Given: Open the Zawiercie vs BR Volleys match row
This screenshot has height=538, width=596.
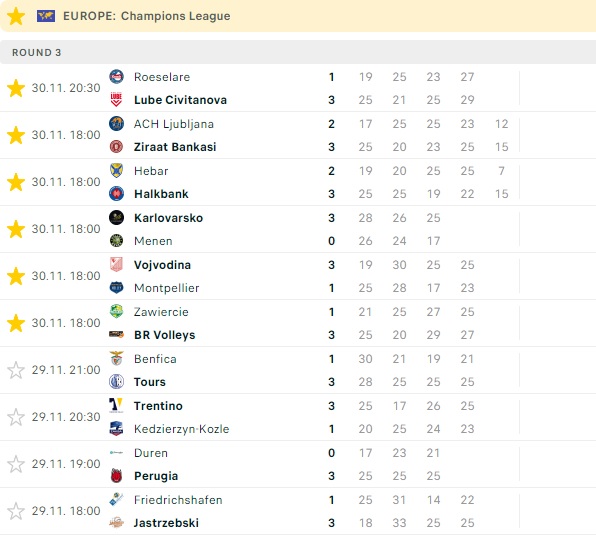Looking at the screenshot, I should (298, 323).
